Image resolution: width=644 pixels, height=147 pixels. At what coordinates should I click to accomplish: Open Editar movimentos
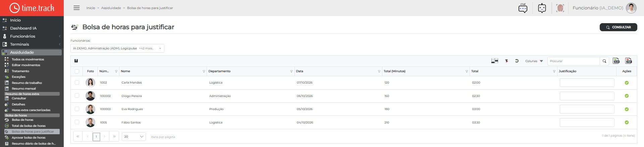coord(26,65)
